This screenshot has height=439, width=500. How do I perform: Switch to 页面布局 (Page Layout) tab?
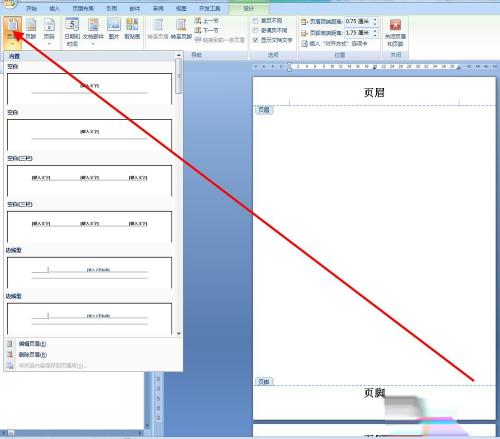83,8
